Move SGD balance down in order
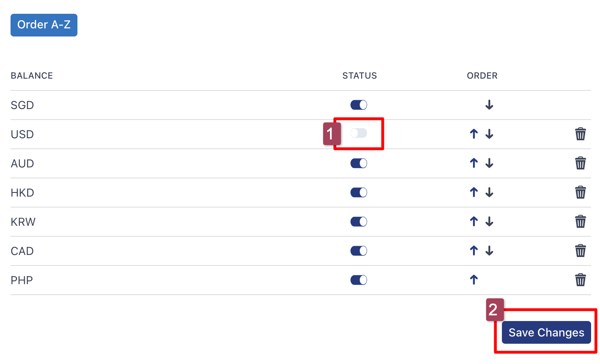Viewport: 600px width, 364px height. click(489, 105)
